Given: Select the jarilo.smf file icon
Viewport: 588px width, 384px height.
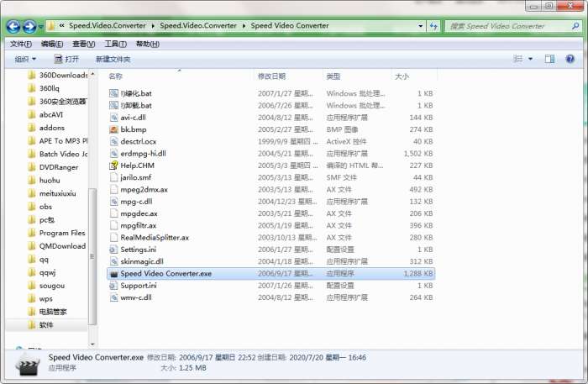Looking at the screenshot, I should pyautogui.click(x=113, y=177).
